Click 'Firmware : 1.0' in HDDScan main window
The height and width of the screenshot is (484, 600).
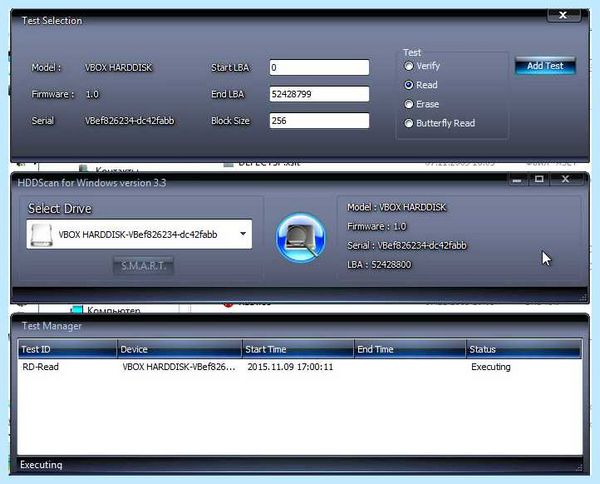coord(377,227)
